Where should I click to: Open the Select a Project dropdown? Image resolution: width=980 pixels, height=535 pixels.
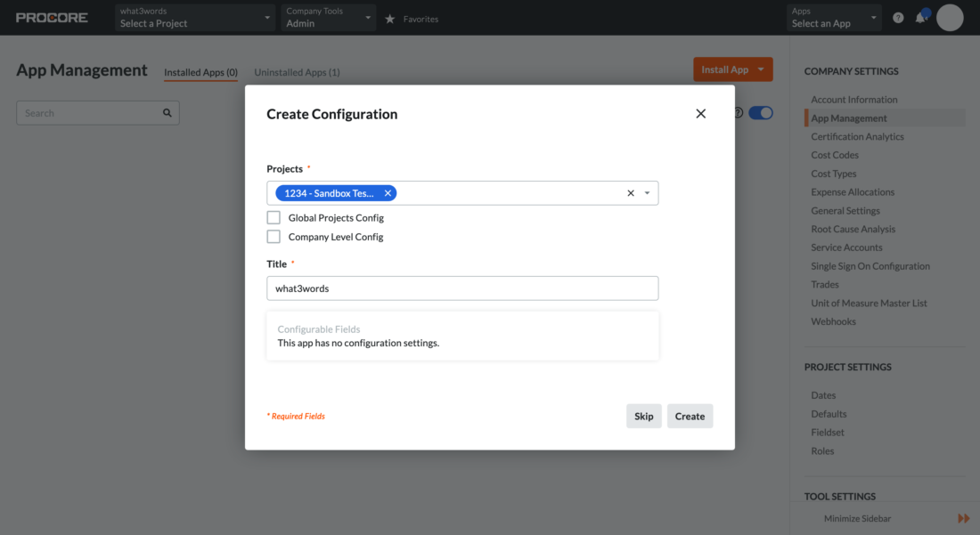(195, 18)
